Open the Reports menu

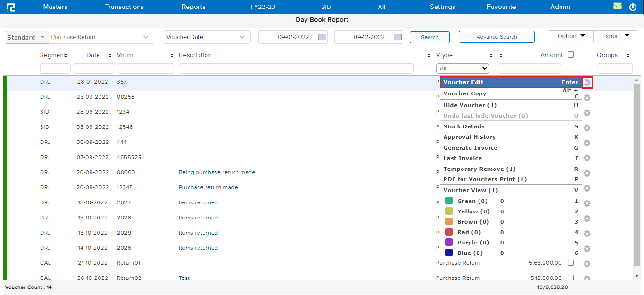[x=193, y=7]
